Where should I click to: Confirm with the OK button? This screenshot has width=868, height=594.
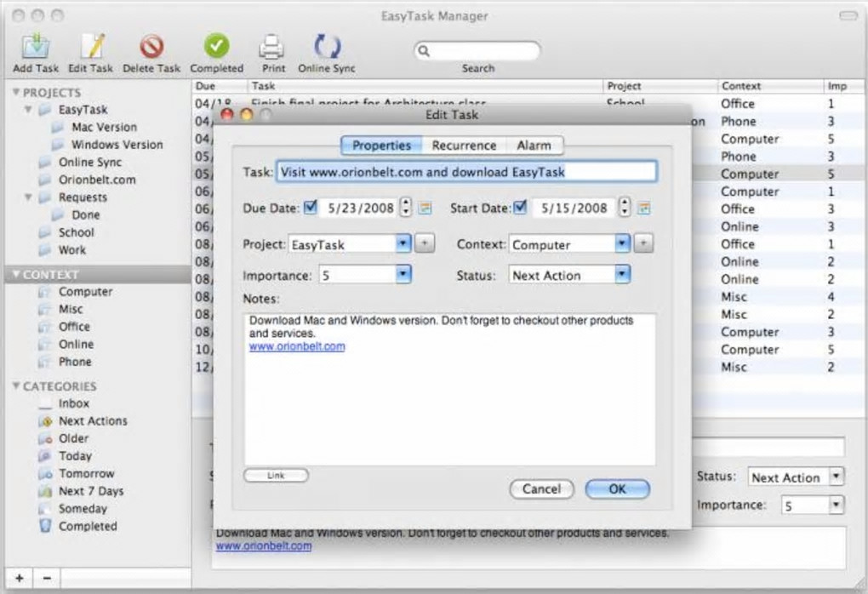pyautogui.click(x=617, y=488)
